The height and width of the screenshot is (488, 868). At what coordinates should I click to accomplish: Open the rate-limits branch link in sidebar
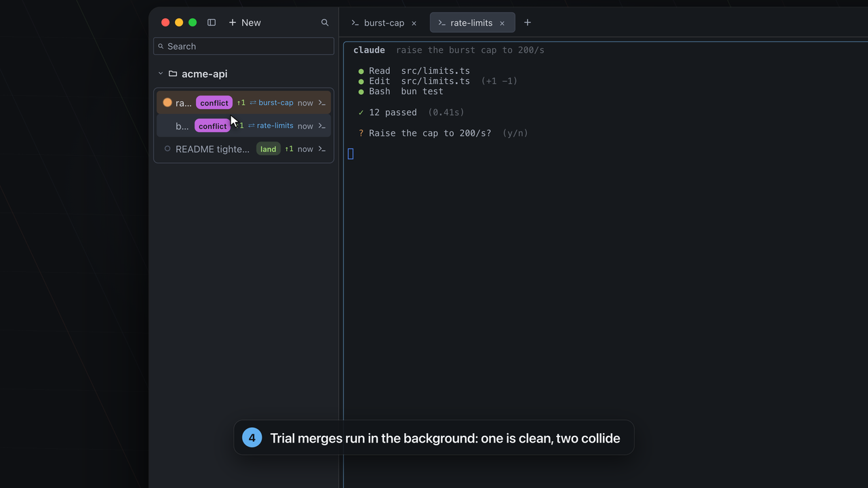[x=271, y=126]
